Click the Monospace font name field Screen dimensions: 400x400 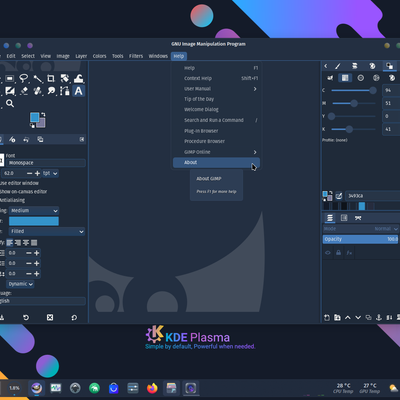pos(46,163)
